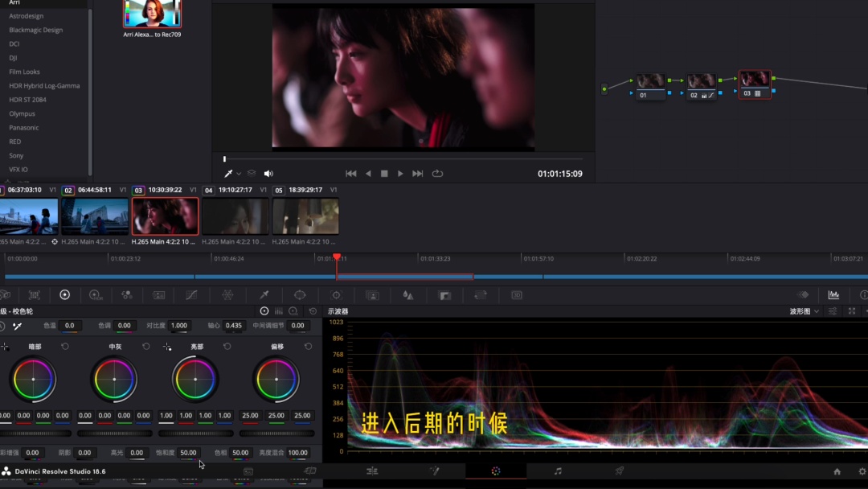Toggle the viewer split layers icon

(x=252, y=174)
